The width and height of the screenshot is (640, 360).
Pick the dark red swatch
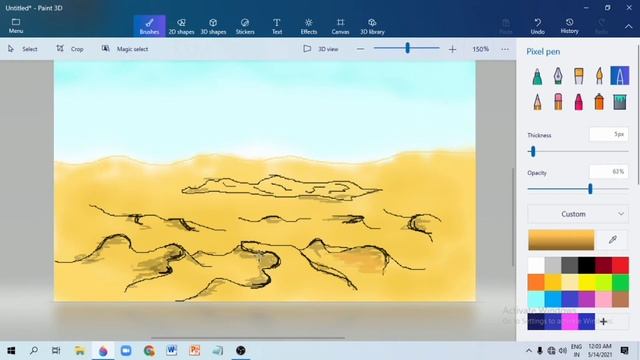[x=603, y=265]
